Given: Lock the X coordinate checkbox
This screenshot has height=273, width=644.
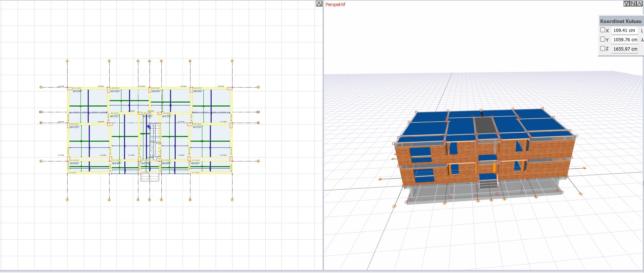Looking at the screenshot, I should point(603,30).
